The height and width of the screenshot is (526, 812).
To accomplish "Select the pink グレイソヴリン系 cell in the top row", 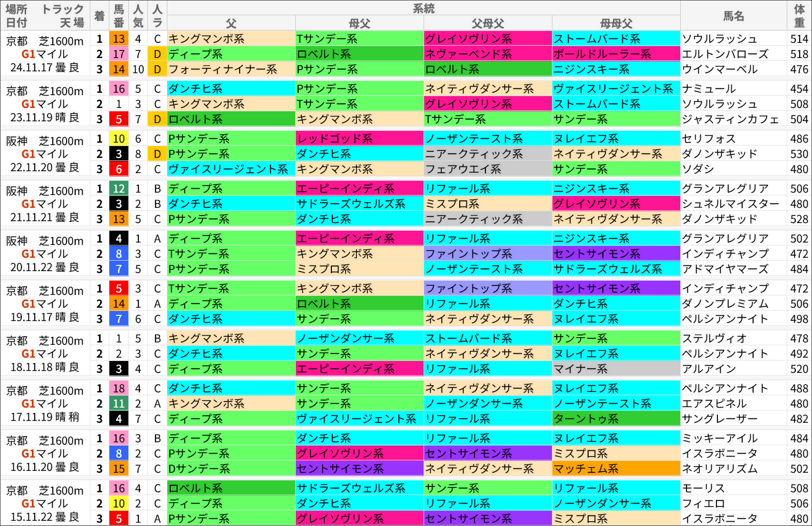I will click(x=487, y=39).
